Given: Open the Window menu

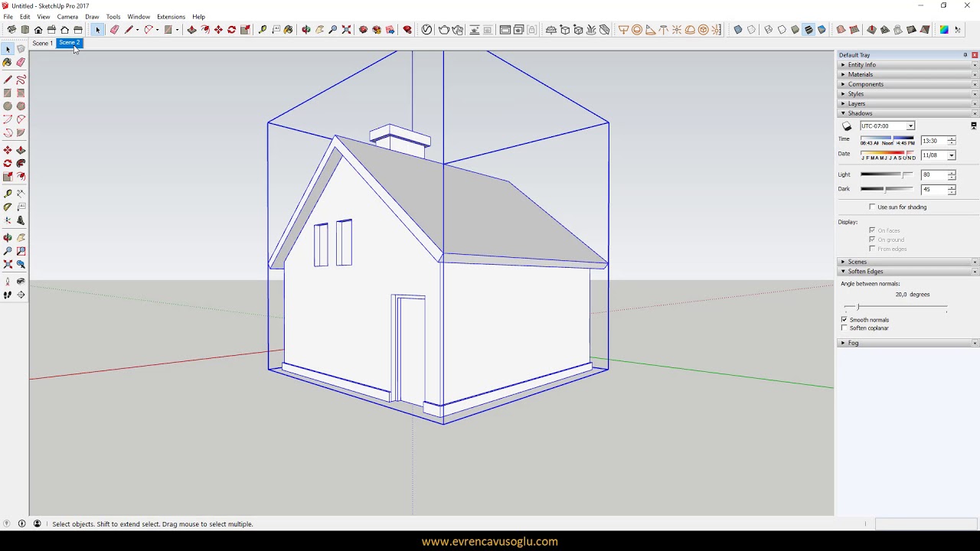Looking at the screenshot, I should pos(139,17).
